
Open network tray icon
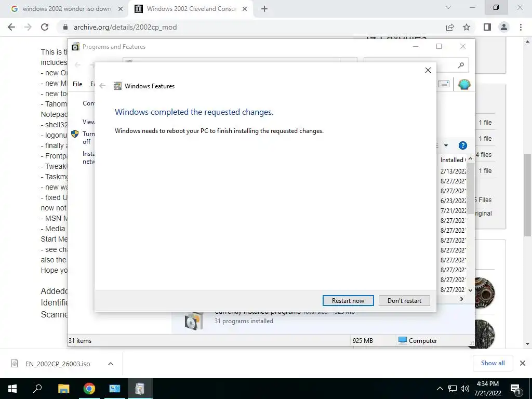pos(453,389)
